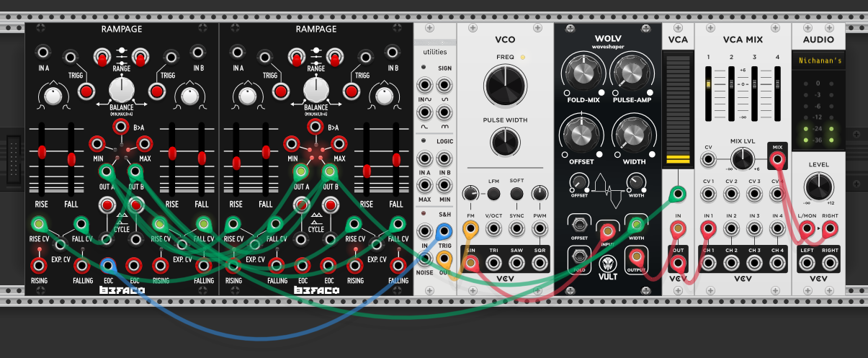Click the TRI output jack on VCO

tap(493, 263)
